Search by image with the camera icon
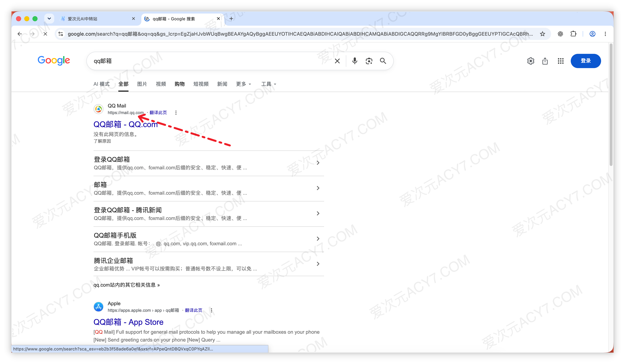Image resolution: width=625 pixels, height=364 pixels. (x=369, y=61)
